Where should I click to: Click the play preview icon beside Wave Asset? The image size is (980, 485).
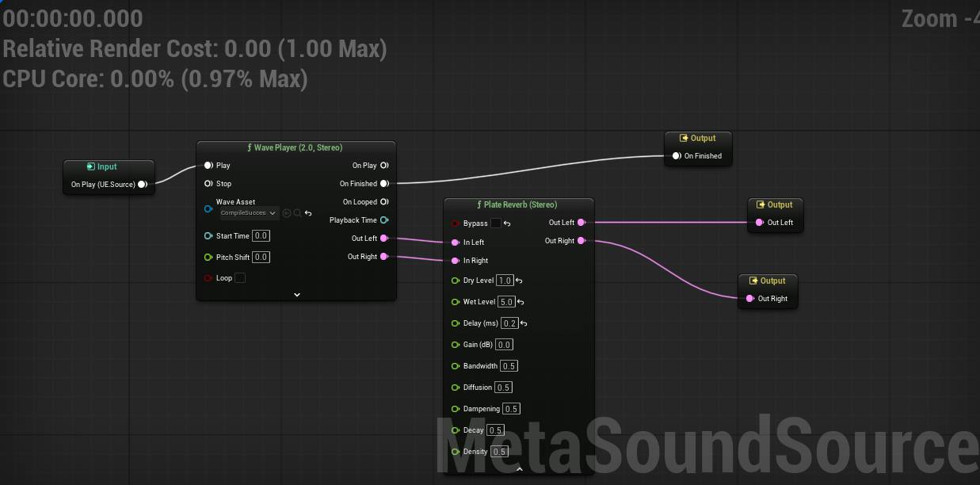[287, 213]
